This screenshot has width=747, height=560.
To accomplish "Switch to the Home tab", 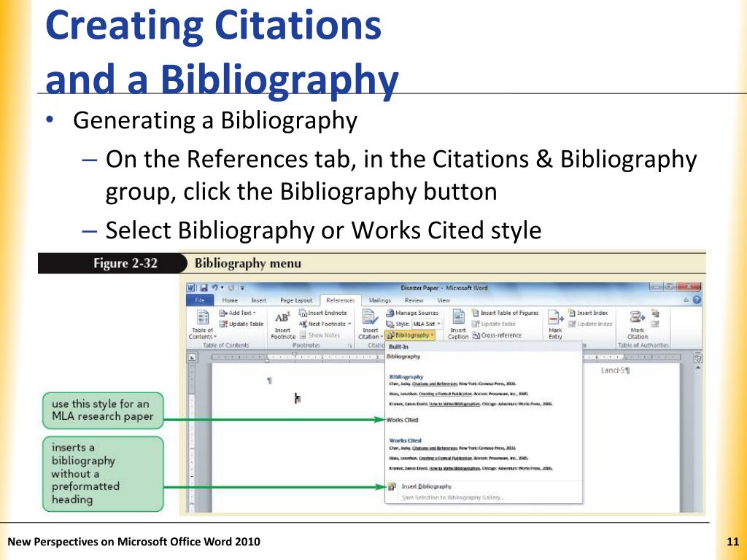I will pyautogui.click(x=230, y=300).
